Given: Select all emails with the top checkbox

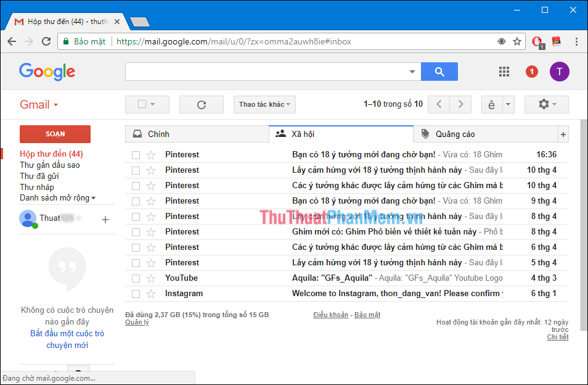Looking at the screenshot, I should tap(142, 104).
